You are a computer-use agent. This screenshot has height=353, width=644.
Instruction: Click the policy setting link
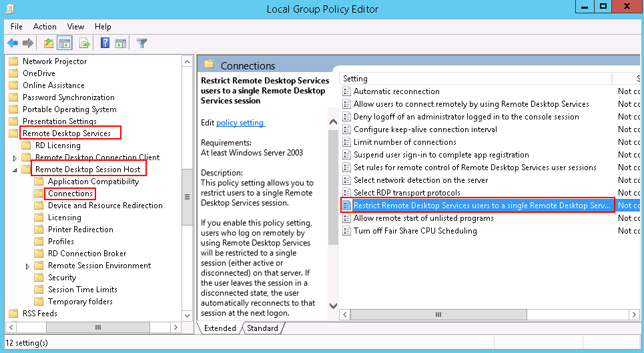click(240, 123)
